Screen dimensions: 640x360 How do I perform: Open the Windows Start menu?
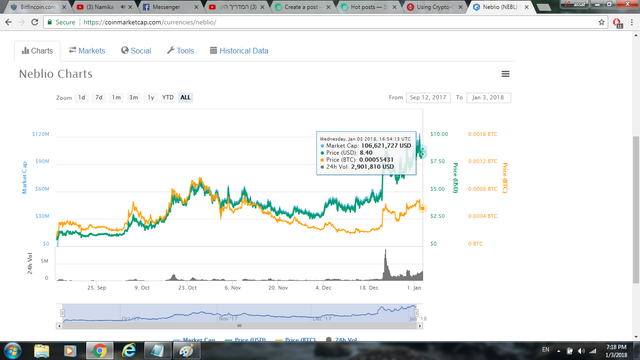(13, 351)
